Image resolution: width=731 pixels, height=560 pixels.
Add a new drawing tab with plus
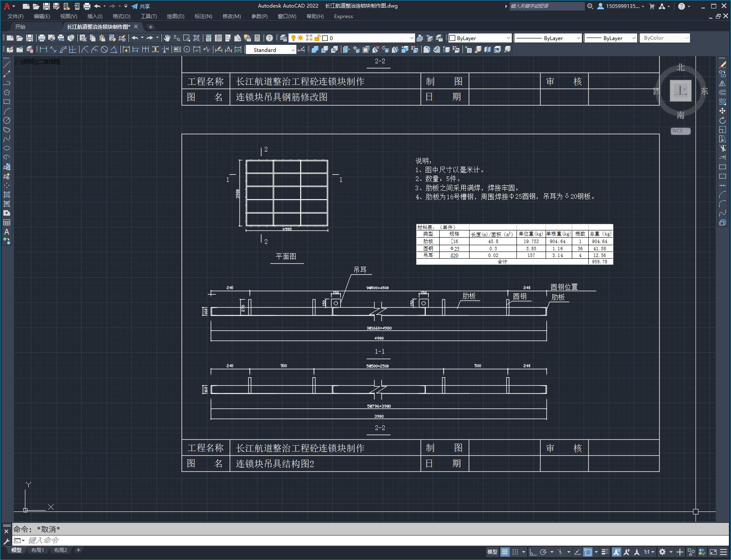click(x=151, y=27)
